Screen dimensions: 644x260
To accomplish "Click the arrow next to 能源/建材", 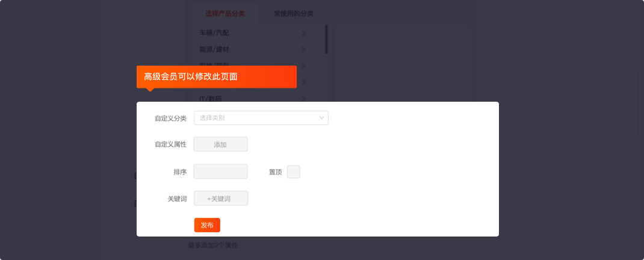I will click(x=304, y=49).
